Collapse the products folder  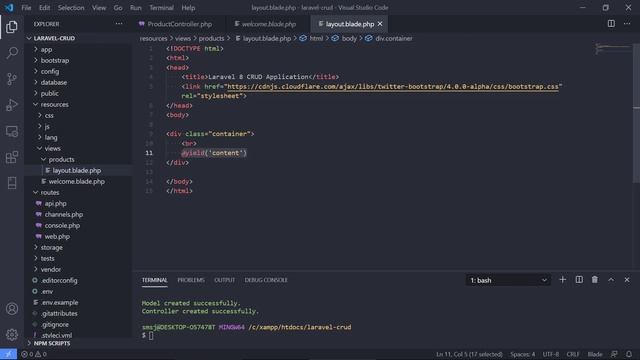[x=61, y=160]
